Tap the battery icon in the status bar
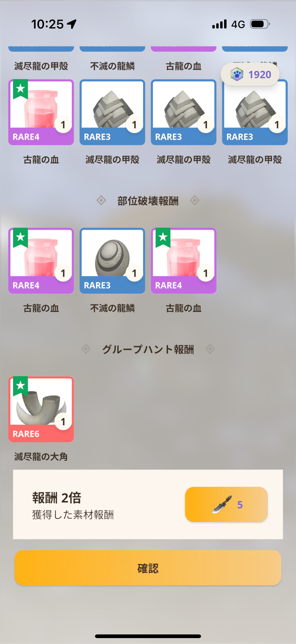 pyautogui.click(x=260, y=24)
